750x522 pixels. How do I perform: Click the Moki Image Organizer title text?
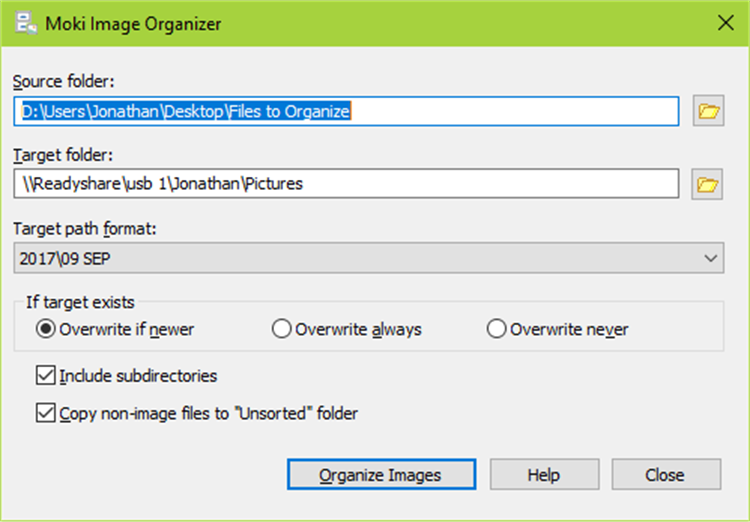coord(133,23)
